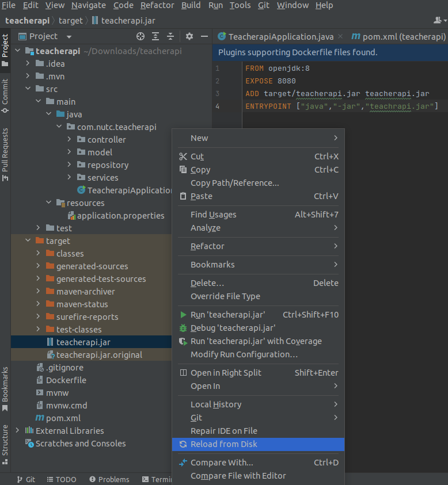Open the Analyze submenu
The width and height of the screenshot is (448, 485).
tap(258, 228)
